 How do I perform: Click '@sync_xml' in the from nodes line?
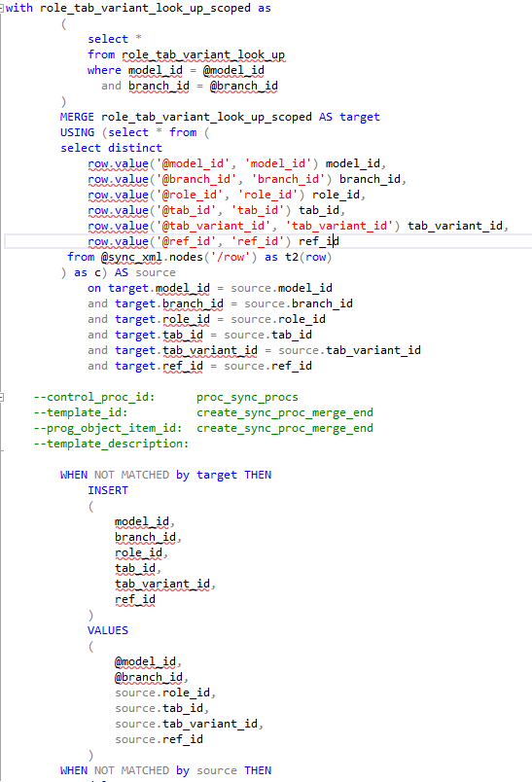tap(131, 257)
